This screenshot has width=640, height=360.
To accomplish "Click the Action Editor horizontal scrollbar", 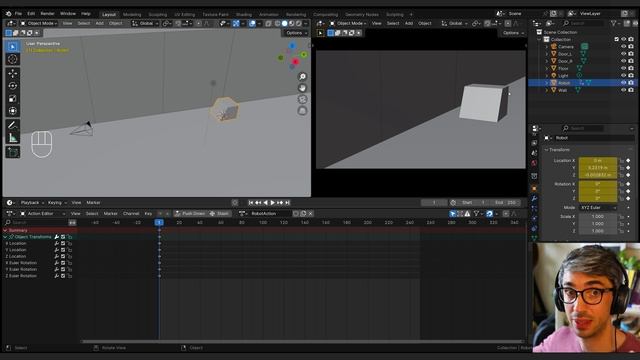I will tap(302, 342).
